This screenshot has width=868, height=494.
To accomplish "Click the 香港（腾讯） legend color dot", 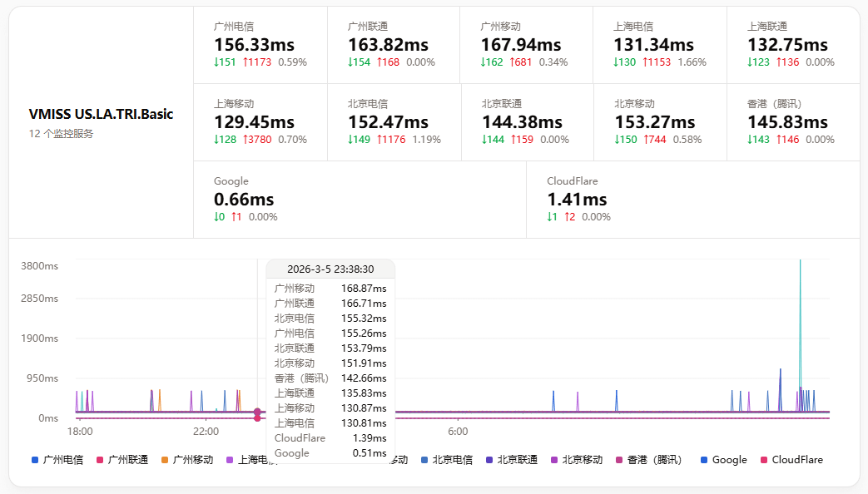I will point(619,460).
